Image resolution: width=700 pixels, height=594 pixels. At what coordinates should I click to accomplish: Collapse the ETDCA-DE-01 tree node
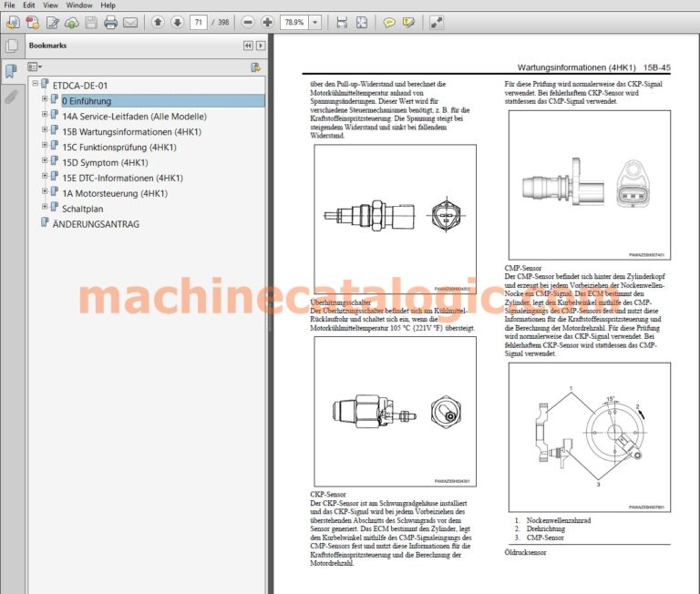(x=36, y=83)
